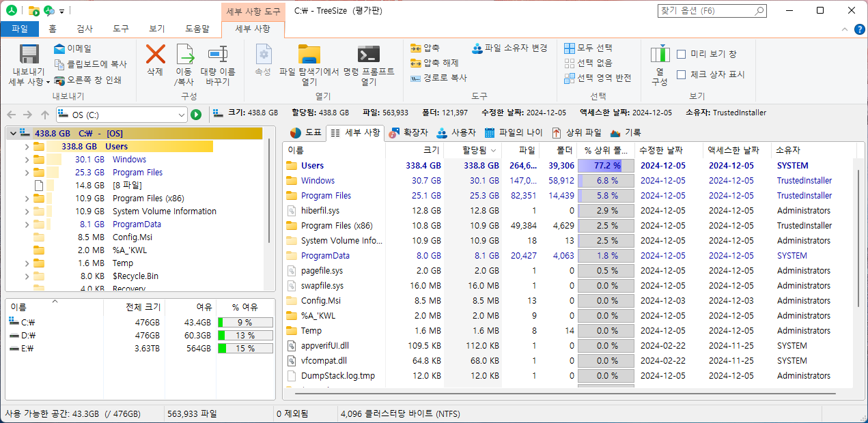The image size is (868, 423).
Task: Open Properties (속성) icon in ribbon
Action: [263, 55]
